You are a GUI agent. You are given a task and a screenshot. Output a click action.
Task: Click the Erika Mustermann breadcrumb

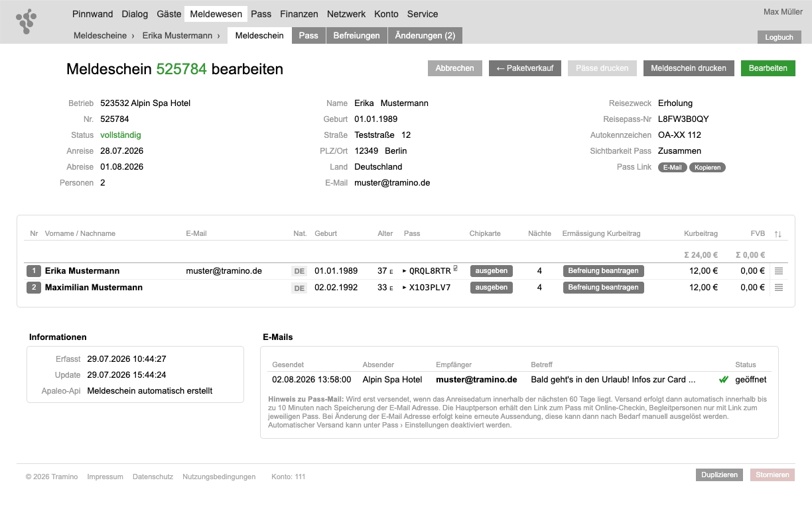click(x=178, y=36)
